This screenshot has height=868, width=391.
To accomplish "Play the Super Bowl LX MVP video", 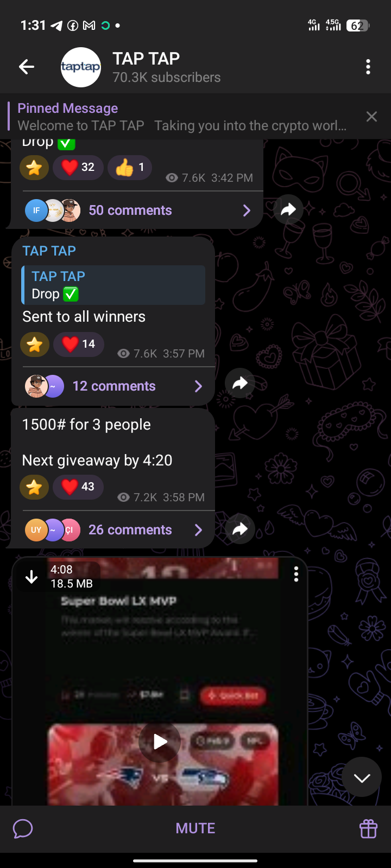I will click(160, 742).
